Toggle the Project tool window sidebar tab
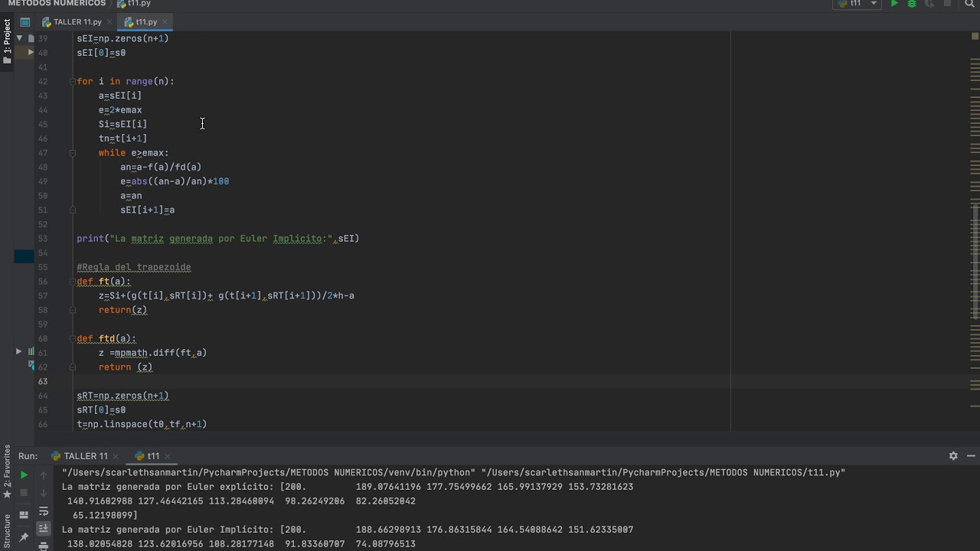The image size is (980, 551). [x=7, y=42]
